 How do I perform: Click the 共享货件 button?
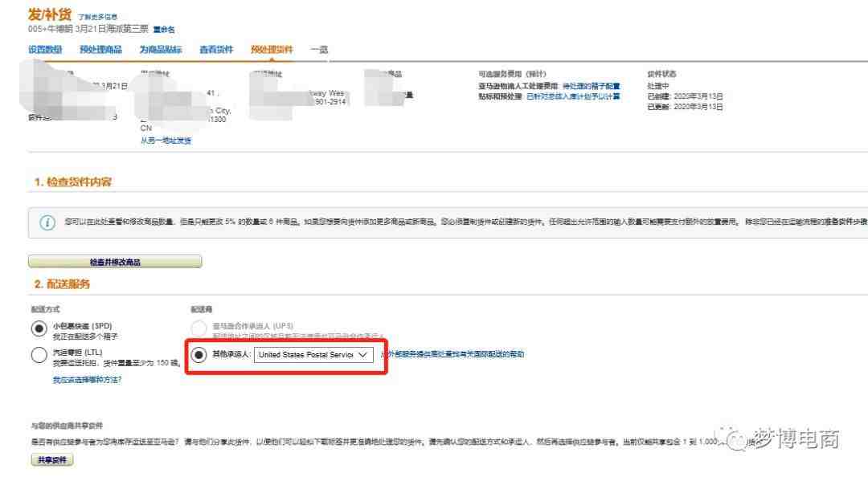pos(52,460)
